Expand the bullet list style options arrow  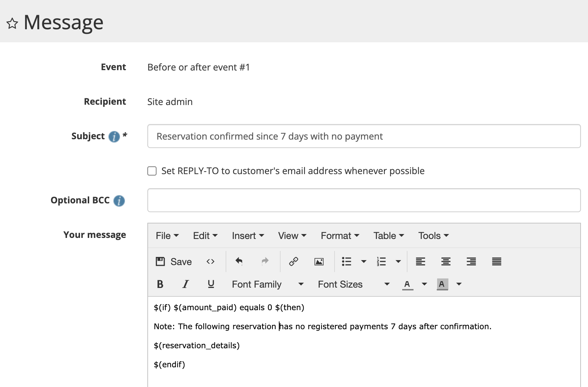click(364, 262)
